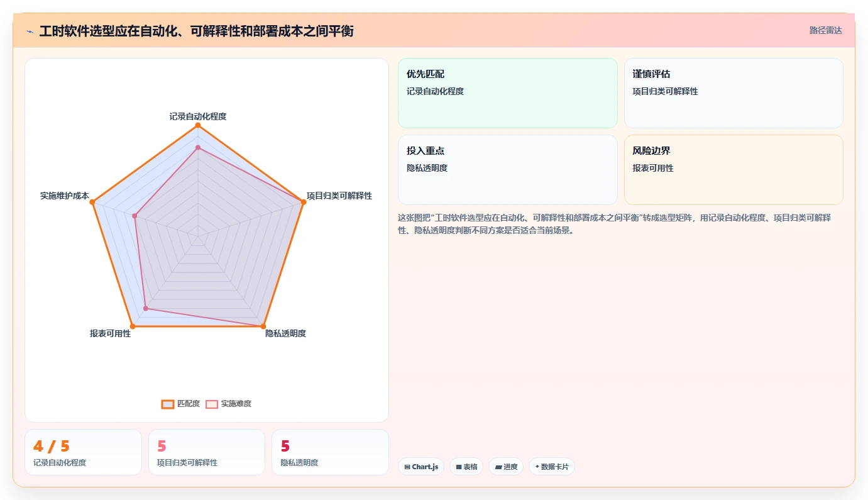The image size is (868, 500).
Task: Click orange data point at 报表可用性 vertex
Action: pos(133,326)
